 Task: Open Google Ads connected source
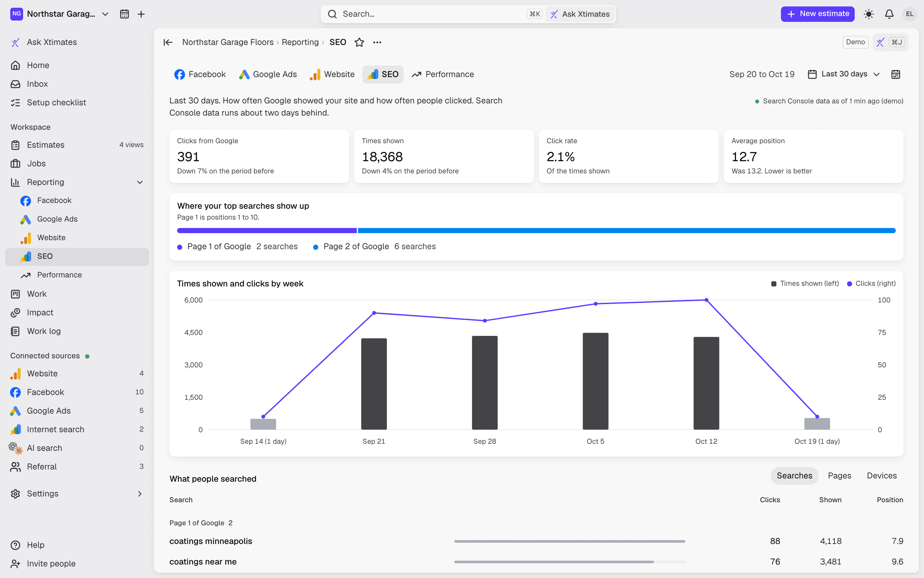pyautogui.click(x=77, y=411)
